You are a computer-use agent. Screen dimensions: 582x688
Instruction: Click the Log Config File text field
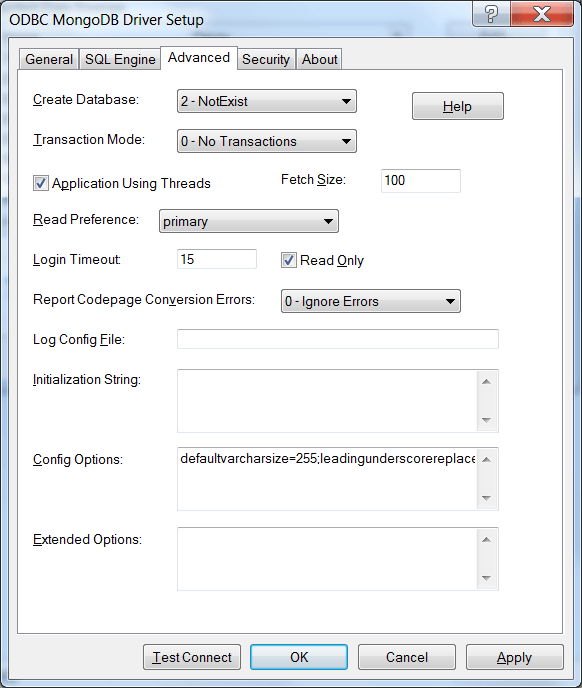(338, 339)
